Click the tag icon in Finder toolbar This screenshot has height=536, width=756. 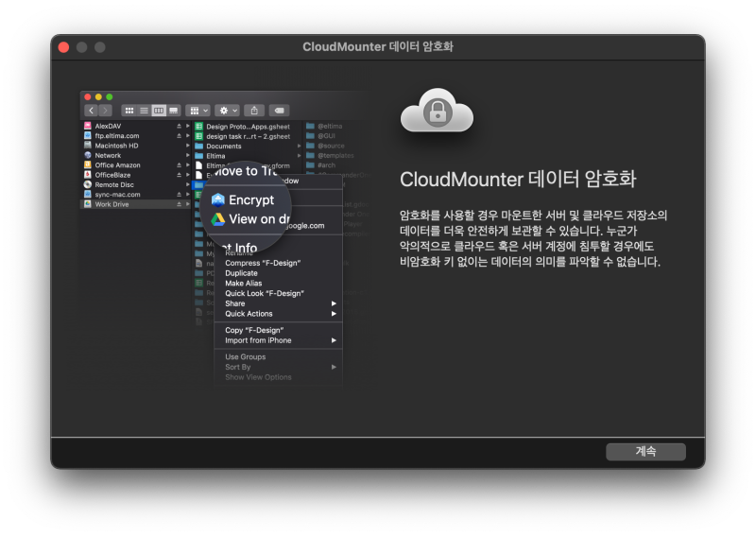click(x=279, y=111)
